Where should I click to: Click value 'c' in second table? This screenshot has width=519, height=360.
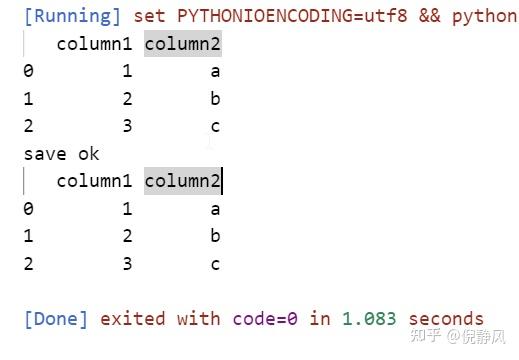coord(215,264)
